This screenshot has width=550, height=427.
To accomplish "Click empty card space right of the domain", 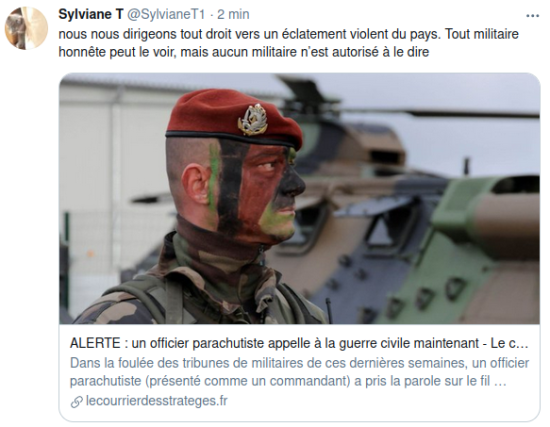I will click(x=382, y=402).
